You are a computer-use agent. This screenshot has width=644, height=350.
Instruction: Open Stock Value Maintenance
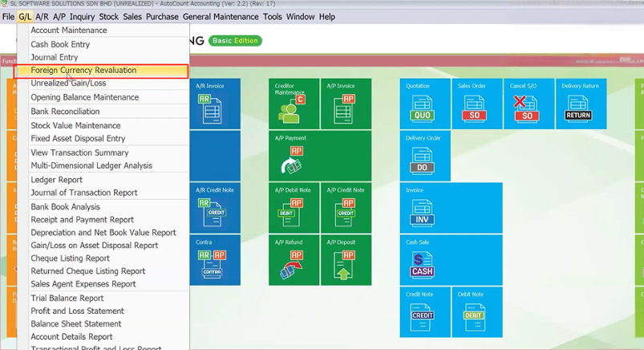coord(103,125)
